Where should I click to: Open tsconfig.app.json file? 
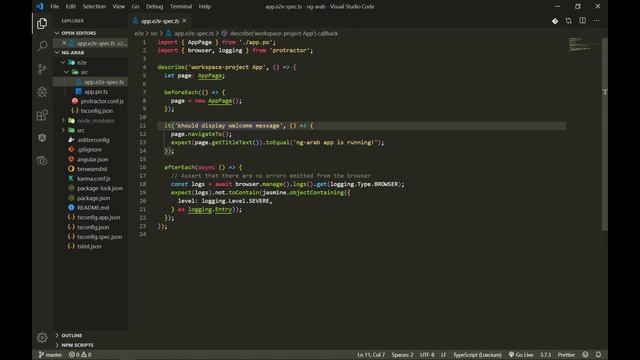click(98, 218)
